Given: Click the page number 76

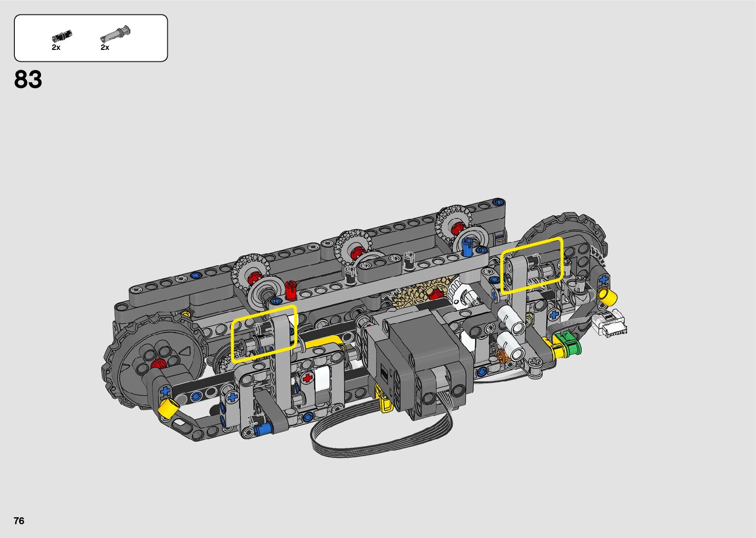Looking at the screenshot, I should coord(19,521).
